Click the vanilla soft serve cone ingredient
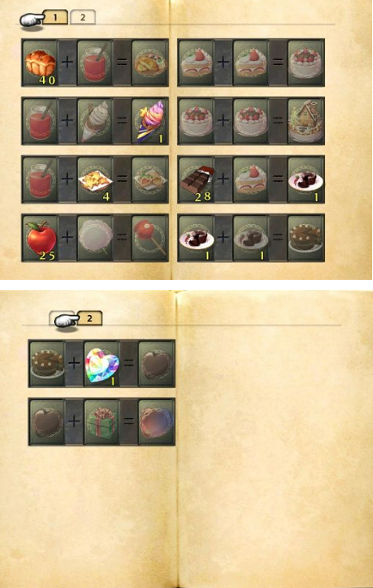Screen dimensions: 373x588 coord(95,121)
